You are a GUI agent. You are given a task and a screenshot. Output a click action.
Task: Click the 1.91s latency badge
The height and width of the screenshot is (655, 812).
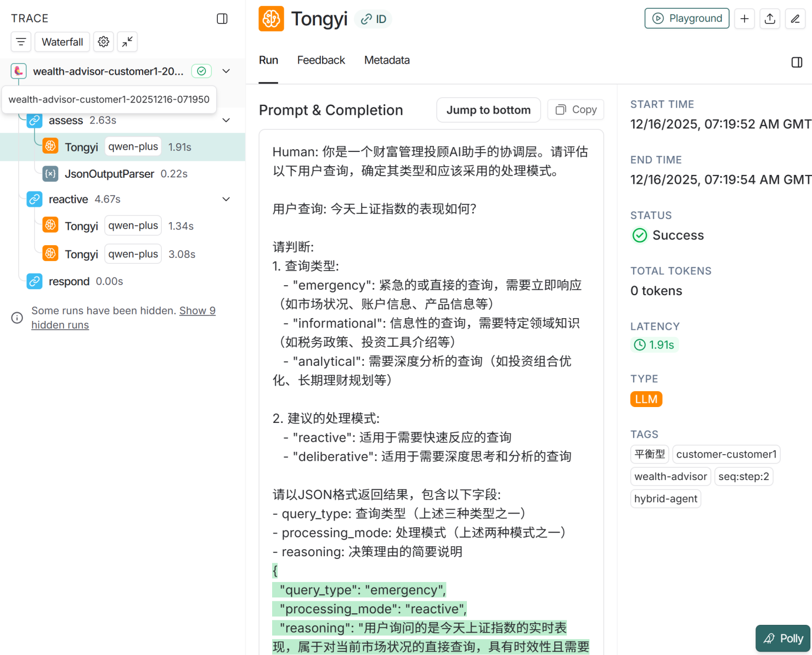655,345
